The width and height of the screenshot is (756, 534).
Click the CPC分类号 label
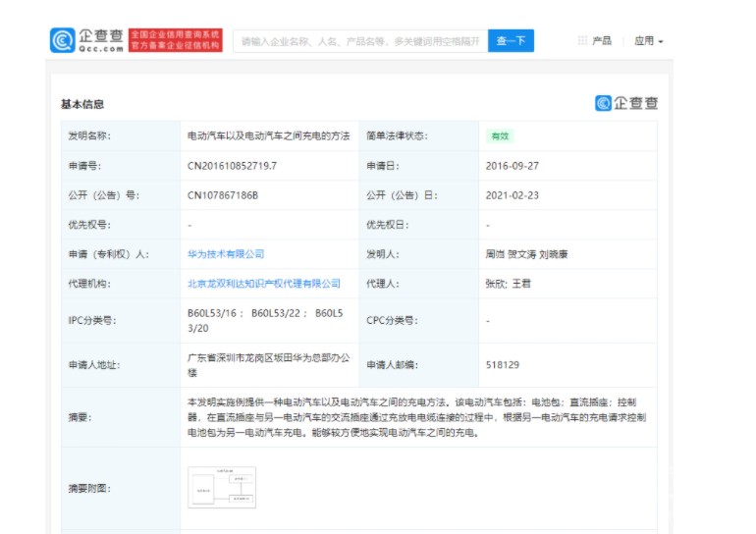coord(392,320)
